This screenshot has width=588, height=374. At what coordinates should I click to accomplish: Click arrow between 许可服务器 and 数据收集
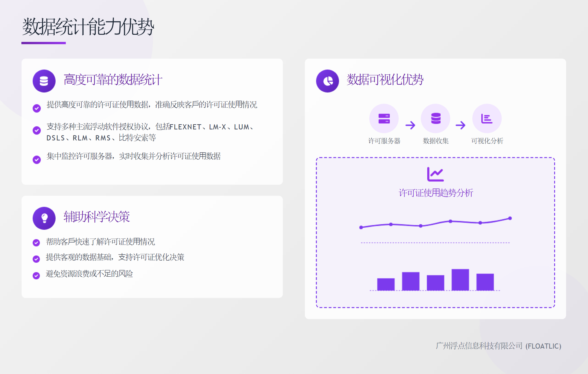pyautogui.click(x=410, y=125)
